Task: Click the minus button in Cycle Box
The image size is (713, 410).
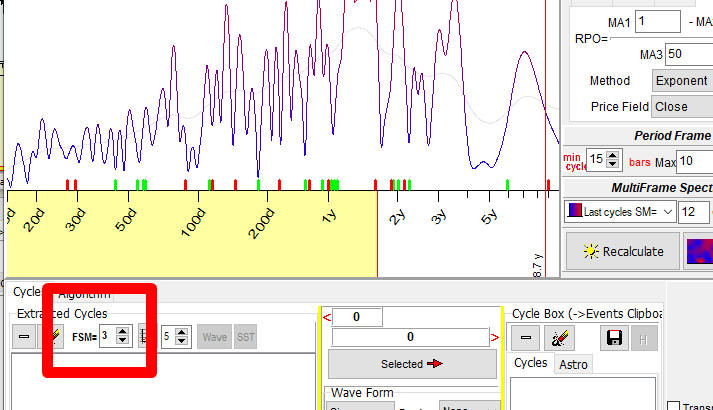Action: tap(526, 338)
